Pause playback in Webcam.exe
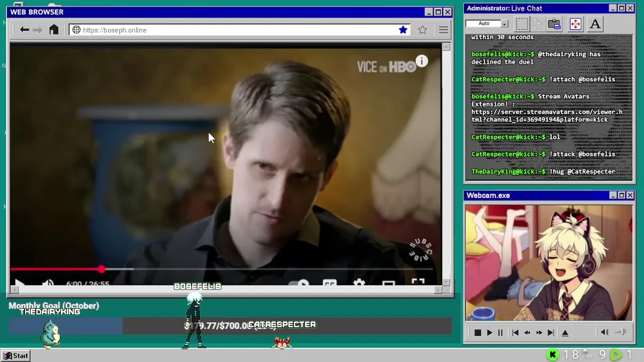This screenshot has width=644, height=362. pyautogui.click(x=500, y=332)
